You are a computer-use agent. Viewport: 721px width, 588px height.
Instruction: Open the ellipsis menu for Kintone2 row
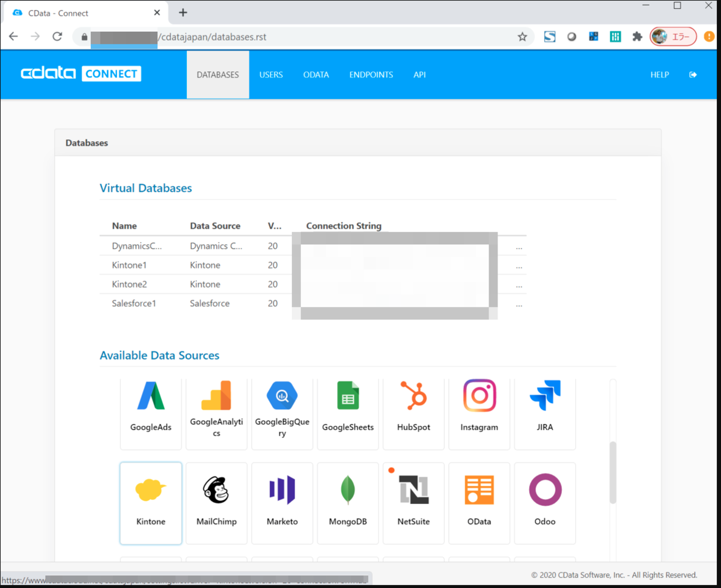click(519, 285)
